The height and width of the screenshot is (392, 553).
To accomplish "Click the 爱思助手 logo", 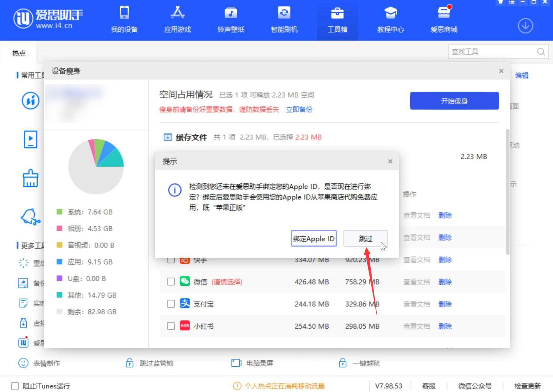I will click(48, 18).
